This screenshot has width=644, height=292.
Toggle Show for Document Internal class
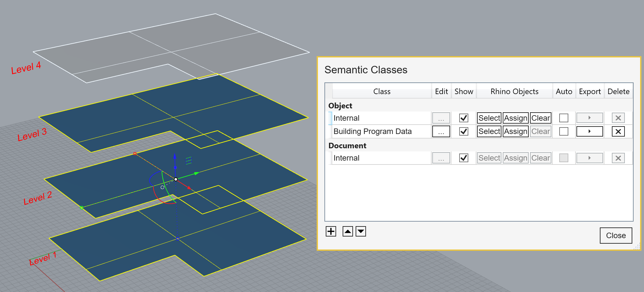coord(464,158)
